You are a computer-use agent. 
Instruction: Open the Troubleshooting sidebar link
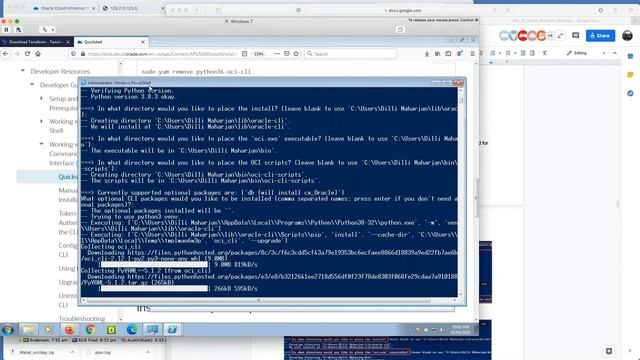point(82,318)
